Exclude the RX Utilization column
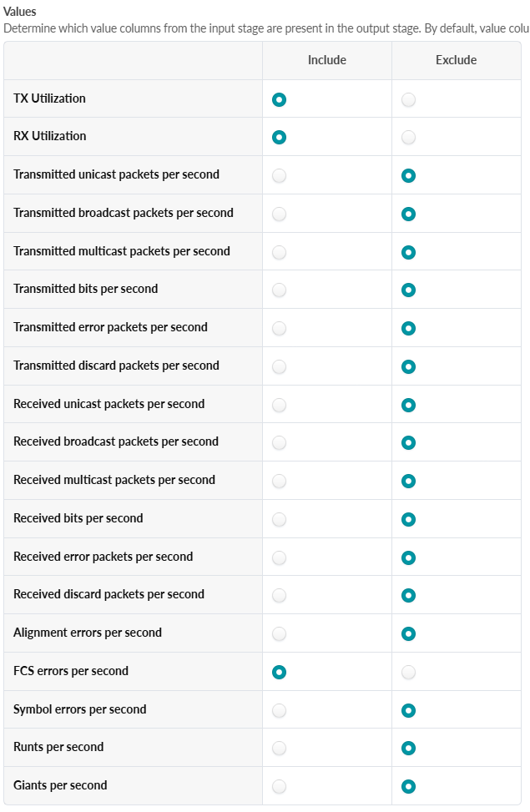This screenshot has width=530, height=812. 408,138
